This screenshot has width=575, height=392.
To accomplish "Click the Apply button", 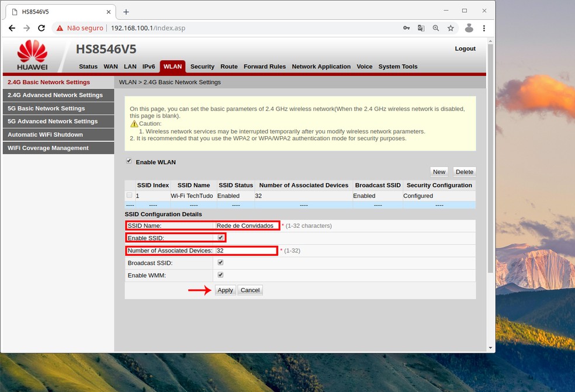I will (225, 290).
